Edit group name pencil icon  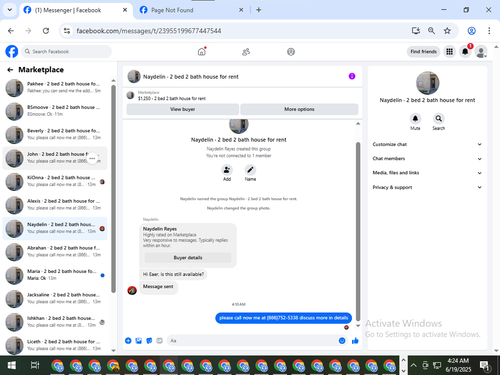point(250,170)
